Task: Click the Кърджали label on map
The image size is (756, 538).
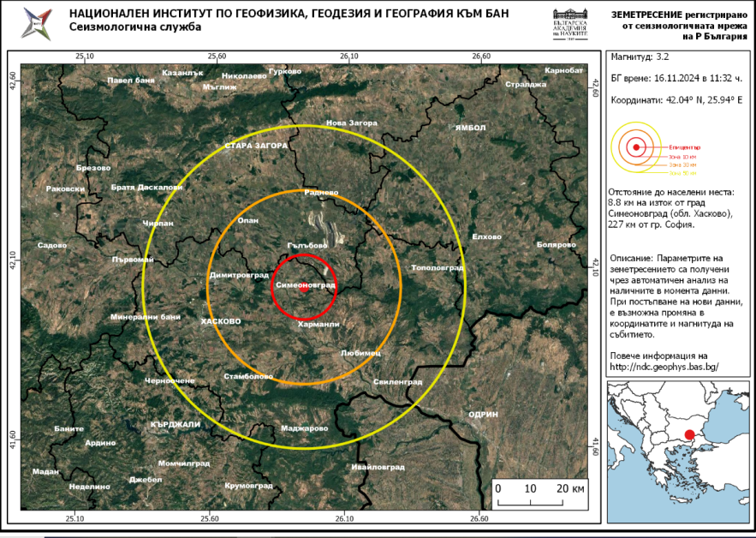Action: pyautogui.click(x=175, y=424)
